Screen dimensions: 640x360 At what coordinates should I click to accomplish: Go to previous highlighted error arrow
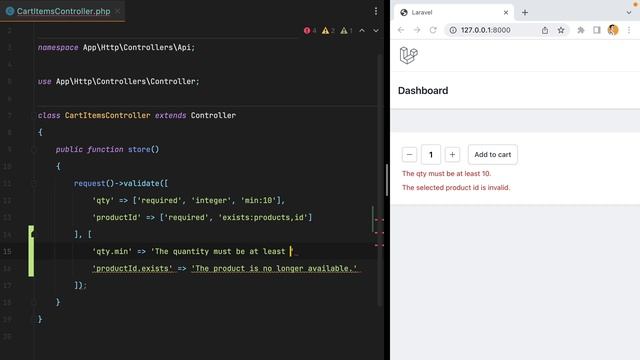[x=362, y=31]
